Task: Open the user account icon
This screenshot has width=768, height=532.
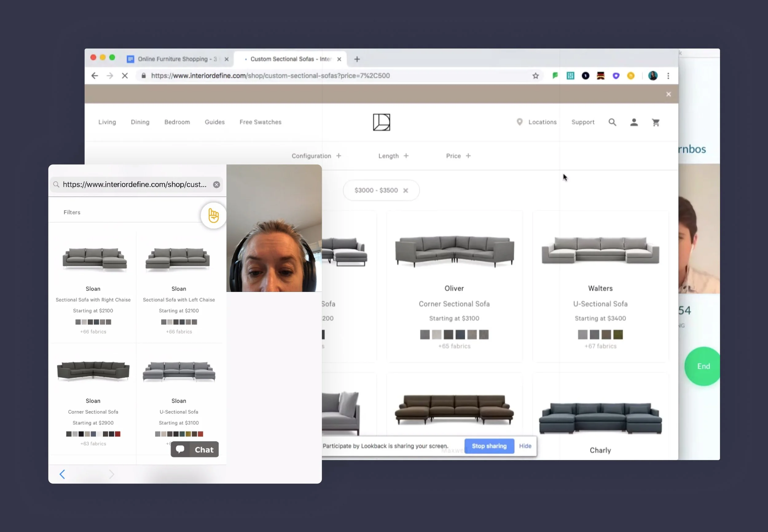Action: click(634, 122)
